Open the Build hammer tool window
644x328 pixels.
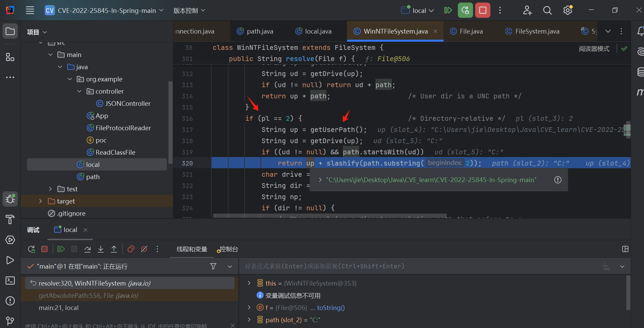pyautogui.click(x=10, y=219)
